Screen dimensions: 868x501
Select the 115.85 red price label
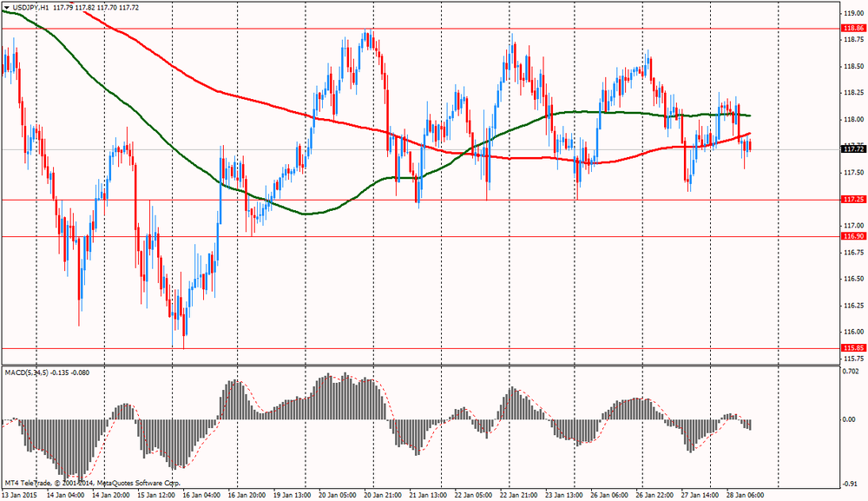853,348
